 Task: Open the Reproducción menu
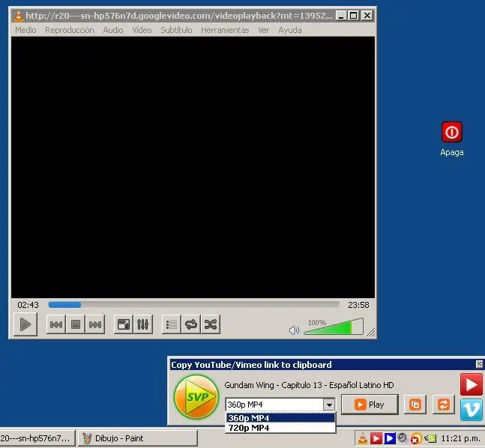[69, 30]
